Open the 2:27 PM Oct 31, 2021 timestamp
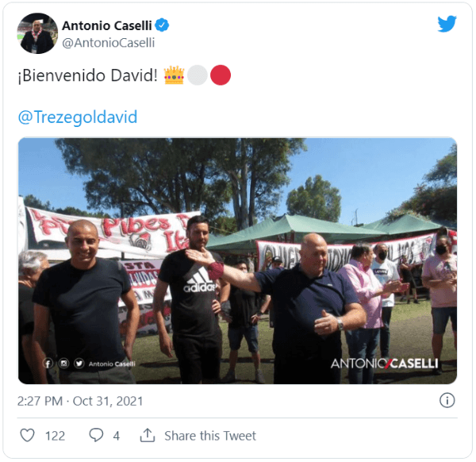Viewport: 476px width, 462px height. pyautogui.click(x=80, y=401)
